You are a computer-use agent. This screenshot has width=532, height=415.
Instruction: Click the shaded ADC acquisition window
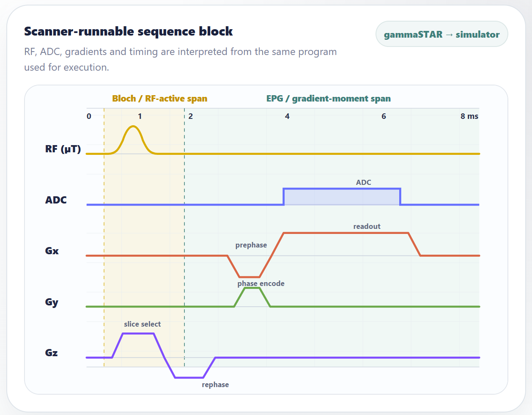pyautogui.click(x=342, y=197)
